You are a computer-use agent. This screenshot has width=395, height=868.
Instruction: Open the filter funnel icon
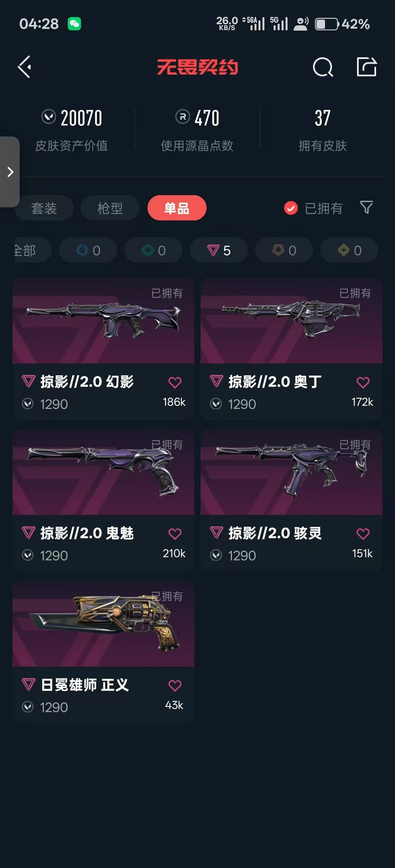pyautogui.click(x=366, y=208)
